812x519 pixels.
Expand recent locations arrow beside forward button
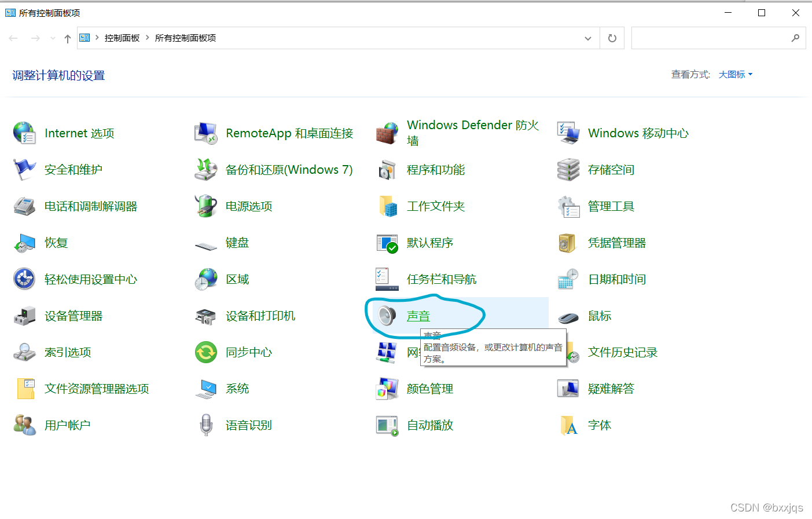tap(53, 38)
